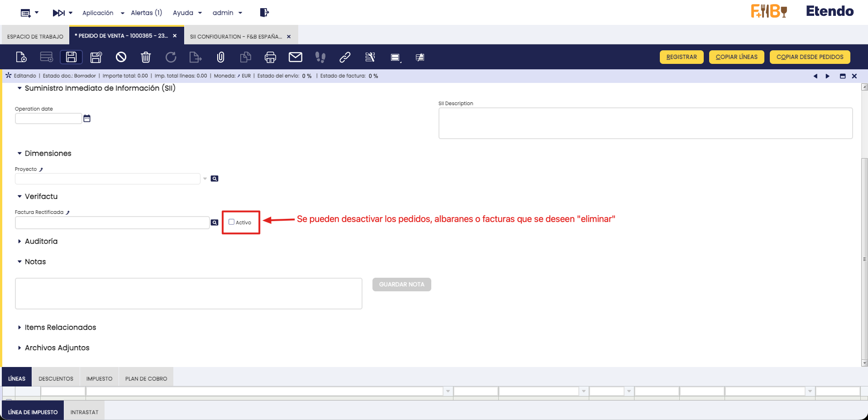Click into the SII Description text field
The width and height of the screenshot is (868, 420).
point(645,123)
